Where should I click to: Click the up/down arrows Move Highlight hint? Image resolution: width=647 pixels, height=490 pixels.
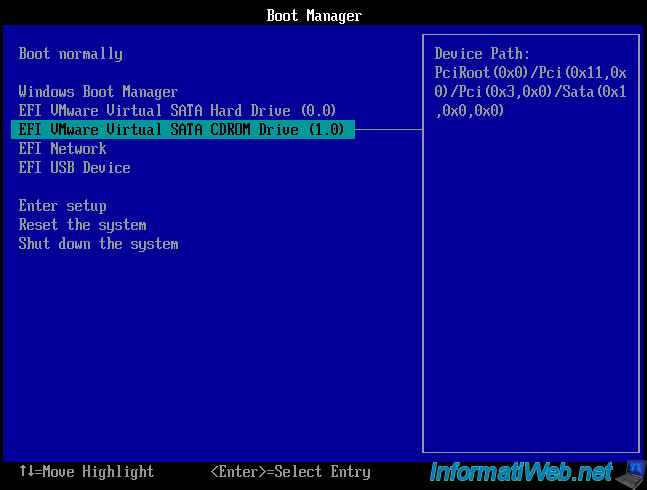[x=86, y=471]
